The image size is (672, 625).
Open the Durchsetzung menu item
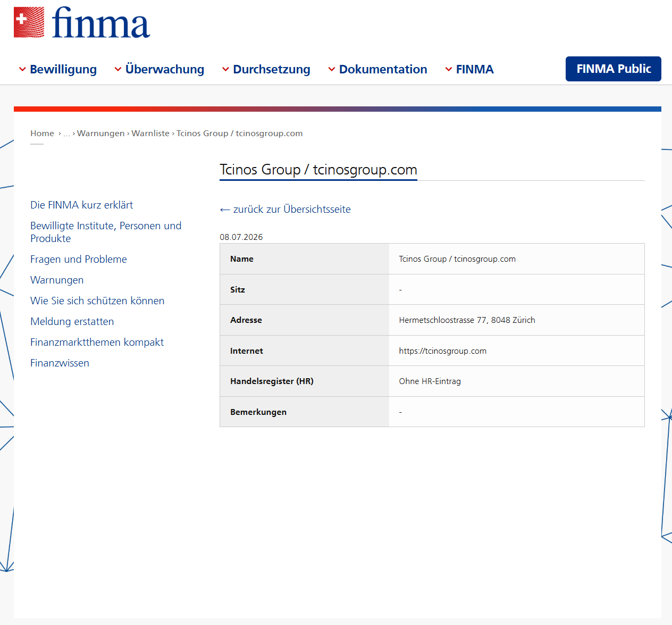tap(272, 70)
